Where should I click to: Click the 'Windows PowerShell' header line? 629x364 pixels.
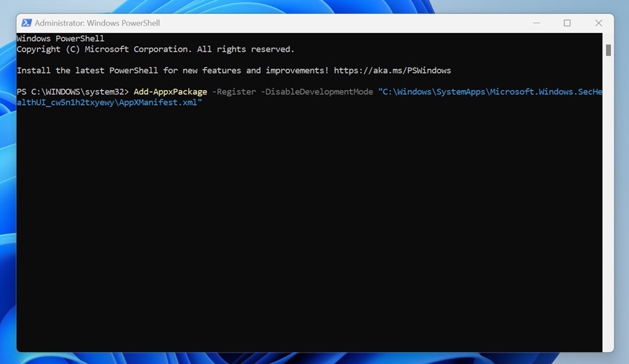[x=60, y=38]
